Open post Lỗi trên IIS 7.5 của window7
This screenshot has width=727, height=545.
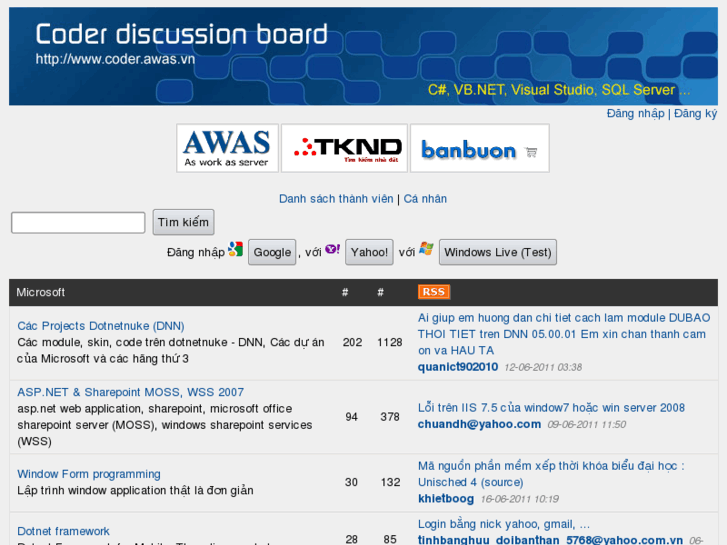point(551,408)
